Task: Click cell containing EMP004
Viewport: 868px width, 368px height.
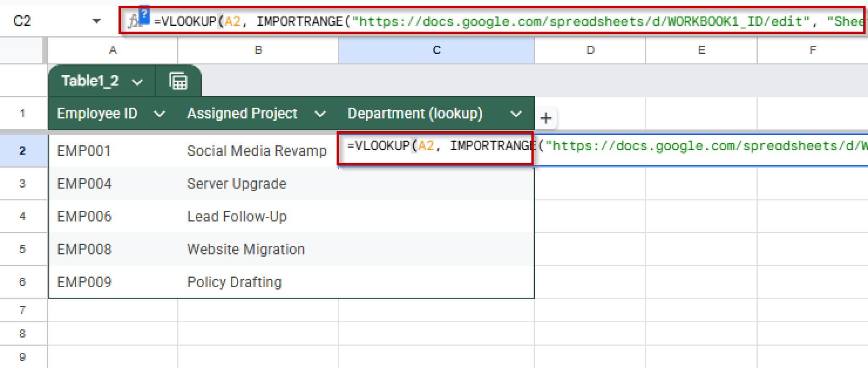Action: (113, 183)
